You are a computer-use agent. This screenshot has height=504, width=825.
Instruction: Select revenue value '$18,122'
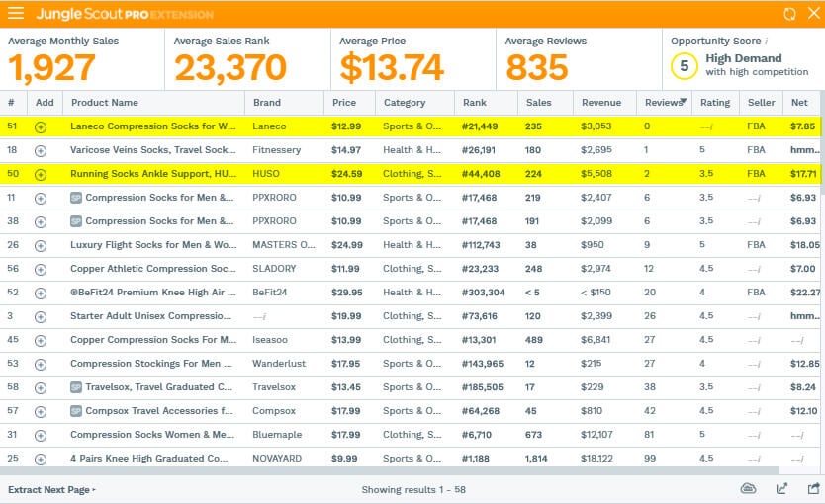tap(596, 459)
